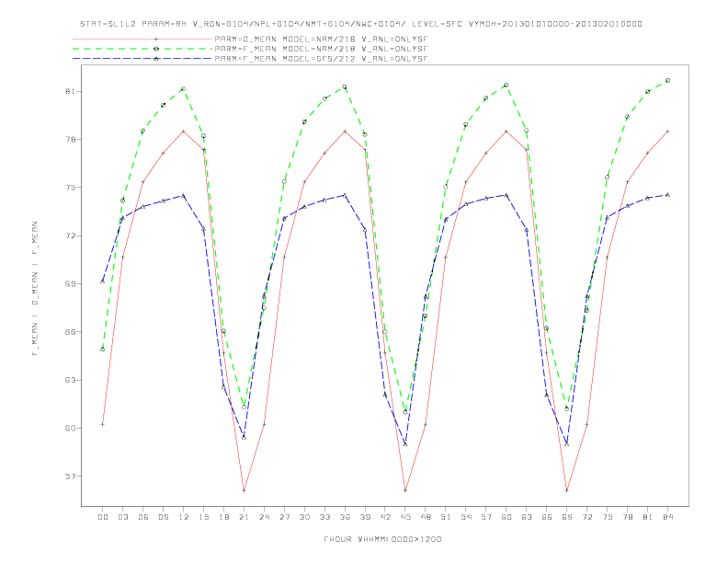Click the x-axis label FHOUR VHHMM:0000>1200

(x=382, y=539)
